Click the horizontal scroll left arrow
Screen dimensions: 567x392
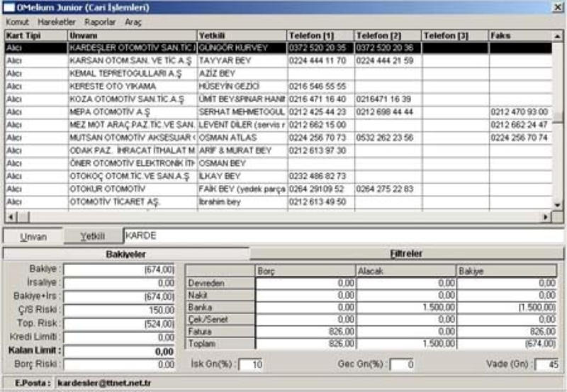pos(11,217)
